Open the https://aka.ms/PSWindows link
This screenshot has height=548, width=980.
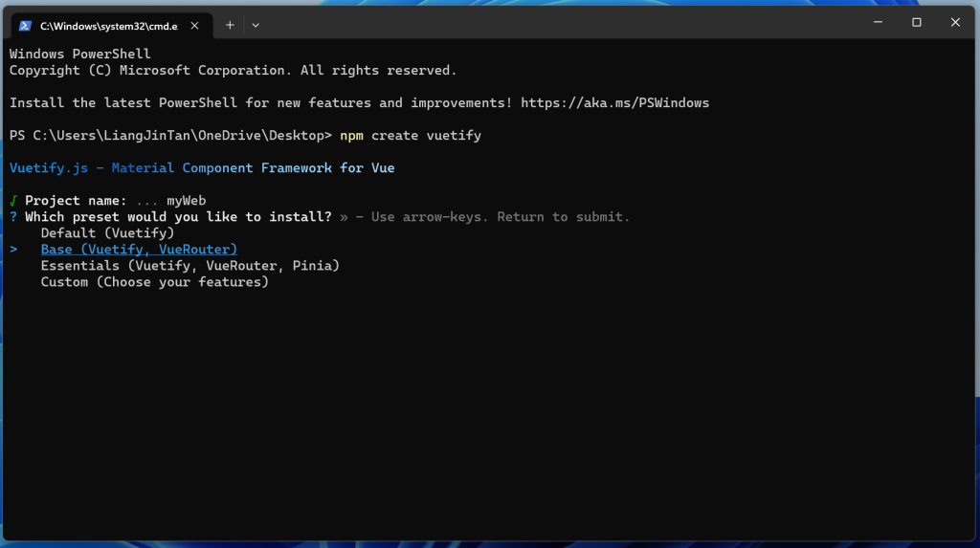[x=615, y=102]
